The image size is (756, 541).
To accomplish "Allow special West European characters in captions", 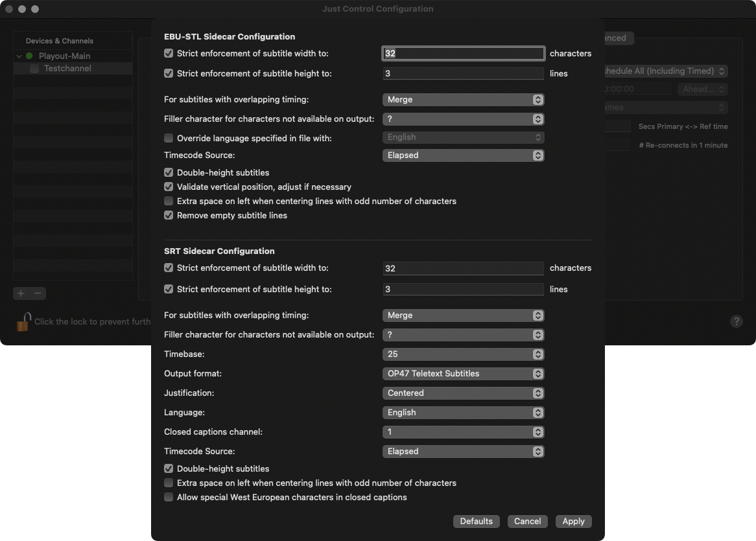I will click(169, 497).
